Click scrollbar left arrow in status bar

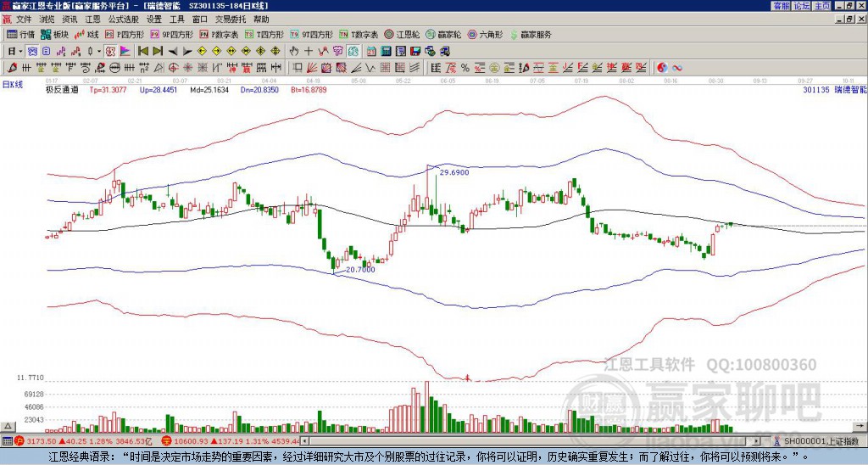click(x=305, y=441)
